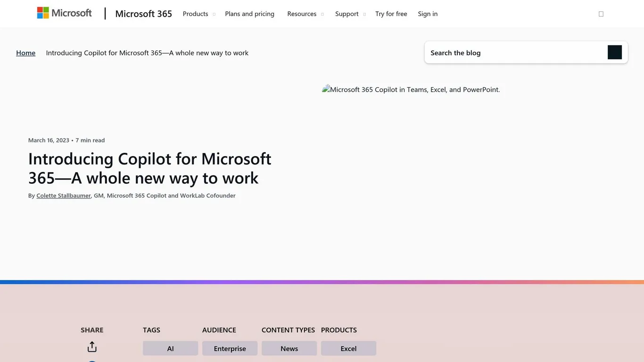Click Sign in
The image size is (644, 362).
(428, 14)
